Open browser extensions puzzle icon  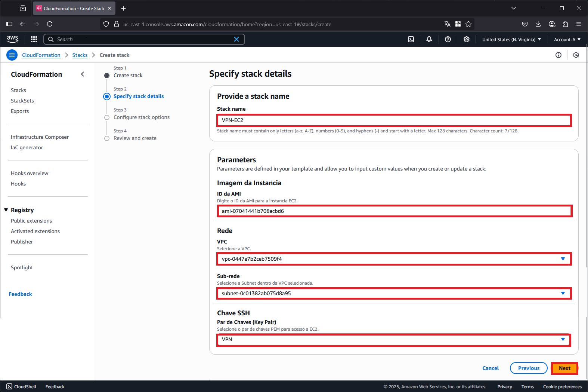click(x=565, y=24)
